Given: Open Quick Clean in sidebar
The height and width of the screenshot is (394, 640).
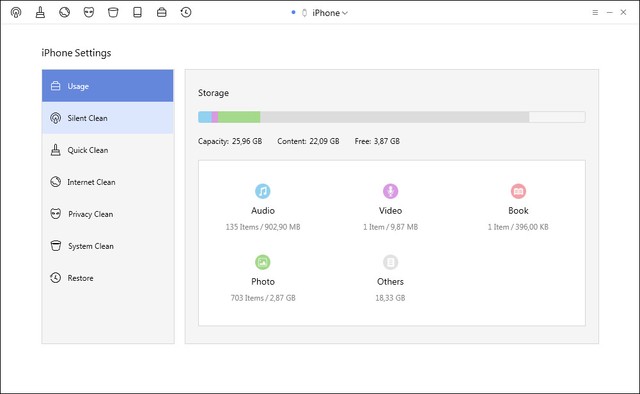Looking at the screenshot, I should coord(108,150).
